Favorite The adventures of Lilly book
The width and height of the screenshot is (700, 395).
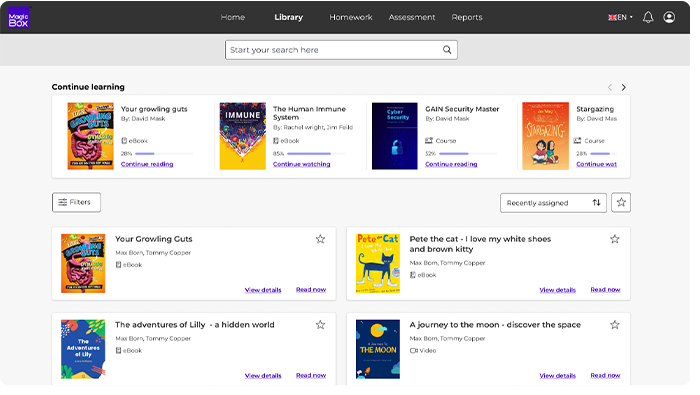[x=321, y=325]
